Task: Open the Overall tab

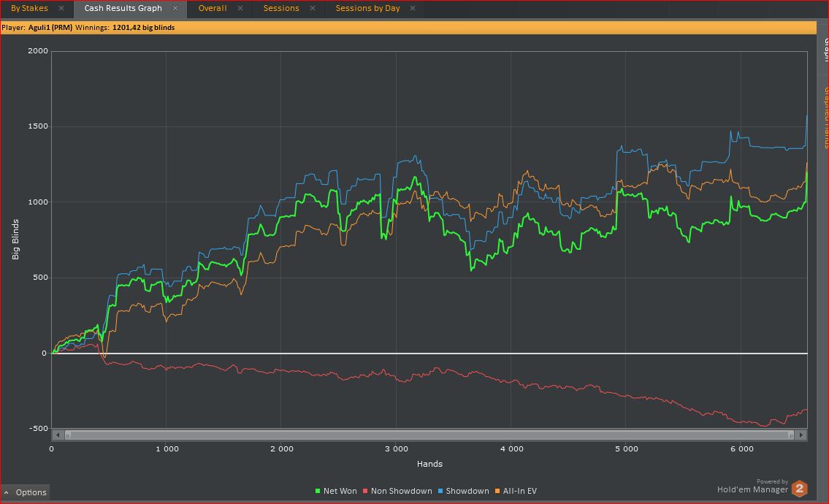Action: 213,9
